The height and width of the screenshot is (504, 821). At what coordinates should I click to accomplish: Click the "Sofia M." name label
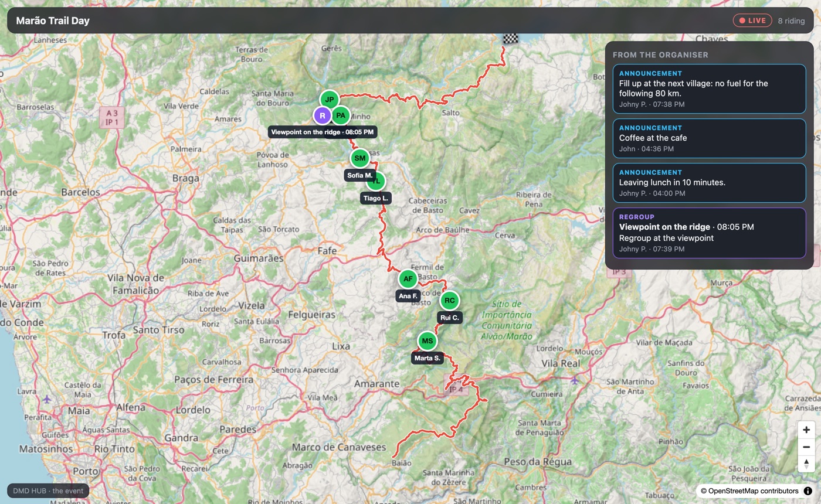(360, 175)
